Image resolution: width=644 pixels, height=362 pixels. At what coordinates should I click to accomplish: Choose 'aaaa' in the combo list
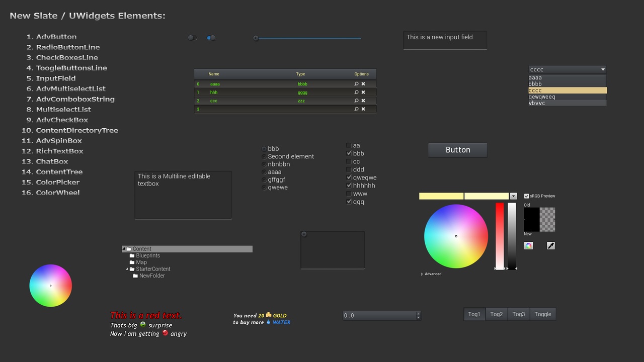coord(568,78)
